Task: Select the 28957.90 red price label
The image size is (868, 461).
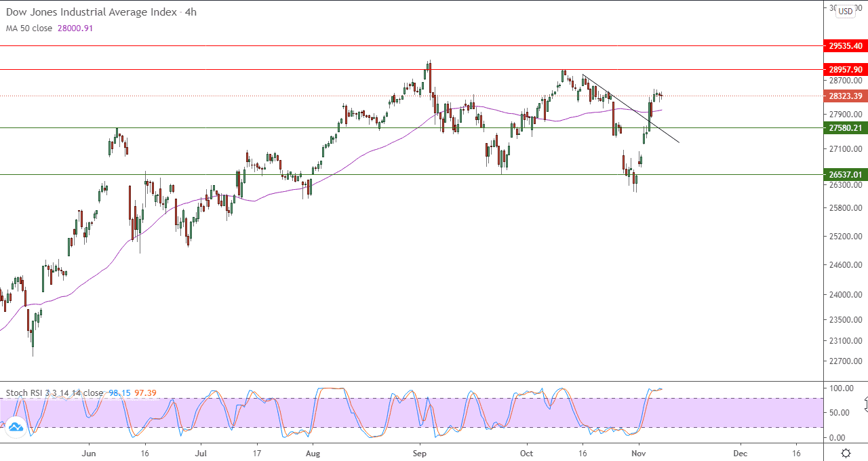Action: (x=845, y=69)
